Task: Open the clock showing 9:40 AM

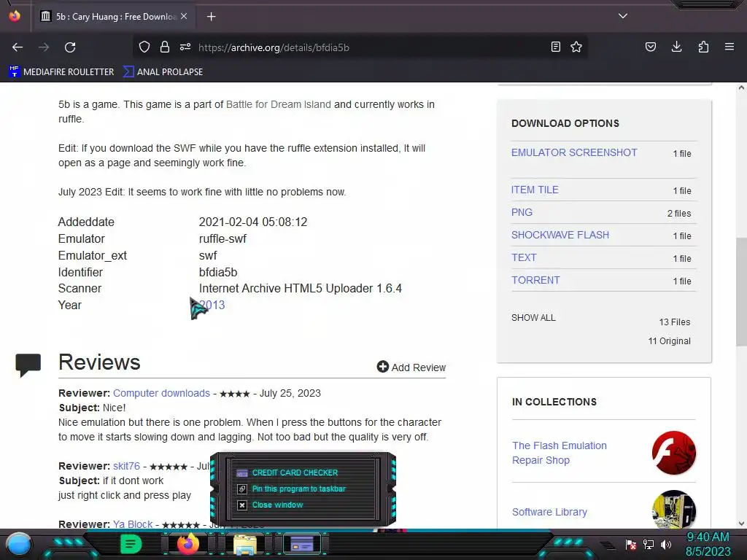Action: tap(708, 544)
